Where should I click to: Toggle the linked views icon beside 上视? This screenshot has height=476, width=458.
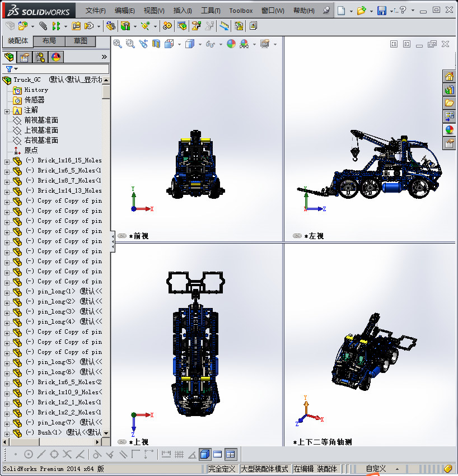122,442
